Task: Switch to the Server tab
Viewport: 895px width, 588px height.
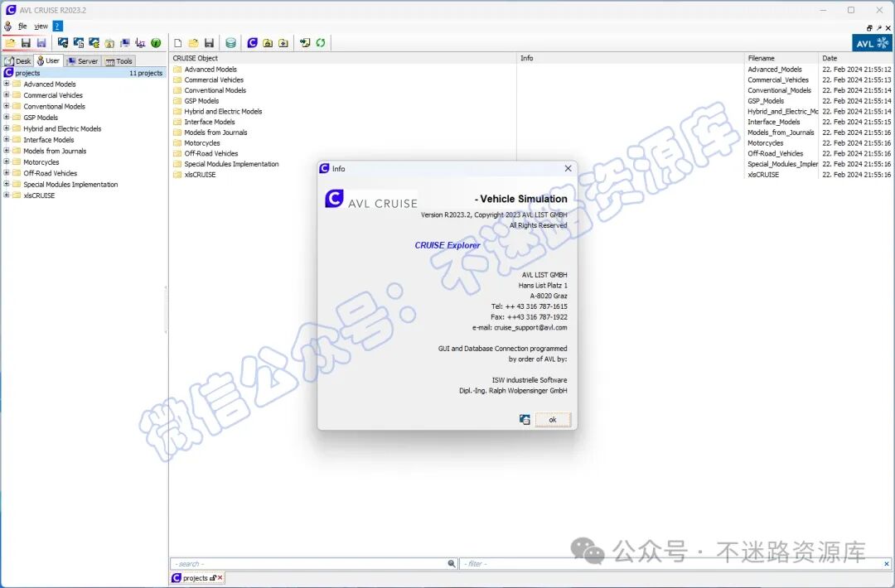Action: (83, 61)
